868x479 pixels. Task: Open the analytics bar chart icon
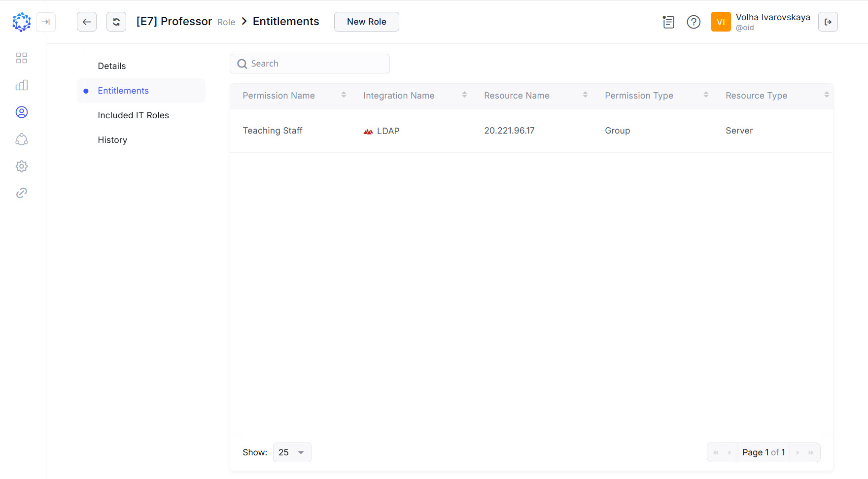(x=22, y=85)
